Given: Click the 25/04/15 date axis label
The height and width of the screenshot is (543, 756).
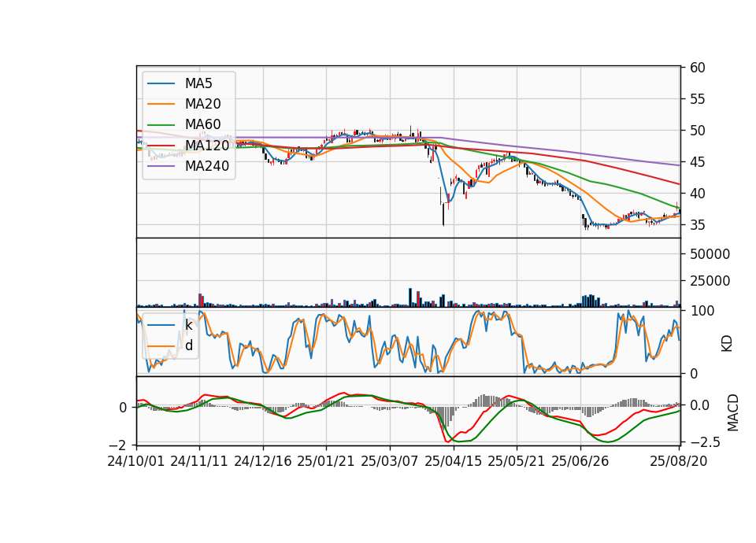Looking at the screenshot, I should 454,461.
